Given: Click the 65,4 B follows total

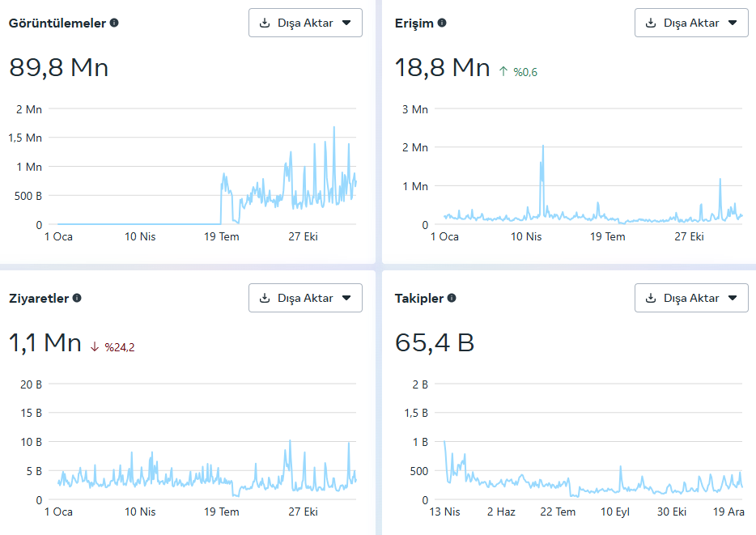Looking at the screenshot, I should pyautogui.click(x=435, y=342).
